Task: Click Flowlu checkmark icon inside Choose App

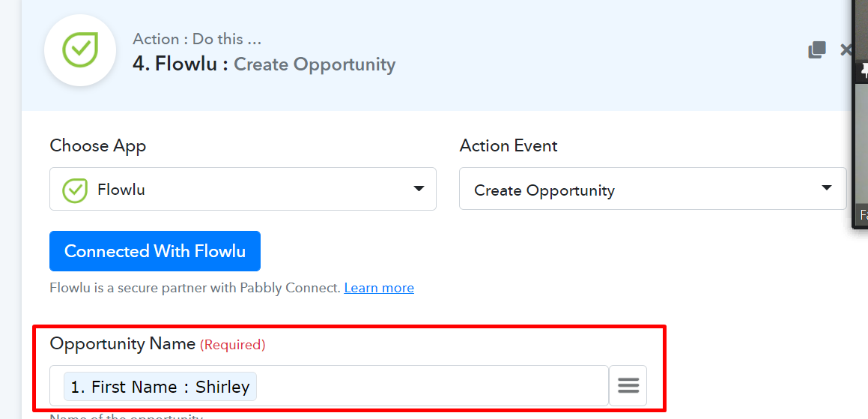Action: click(75, 190)
